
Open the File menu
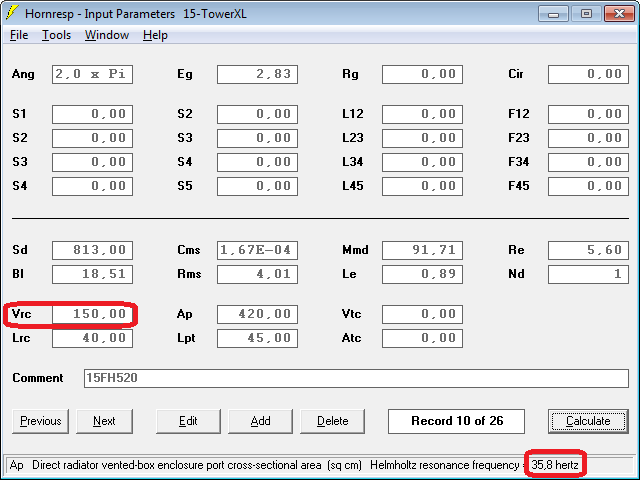pos(19,35)
